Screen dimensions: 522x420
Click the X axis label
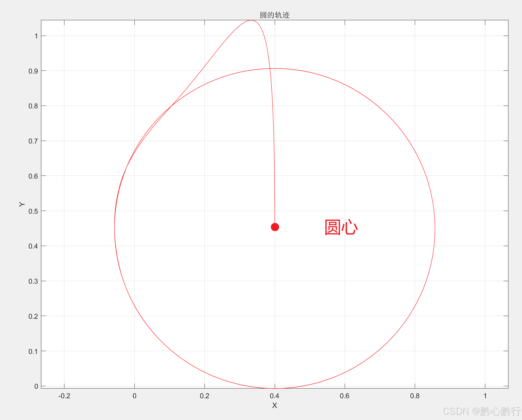point(274,405)
